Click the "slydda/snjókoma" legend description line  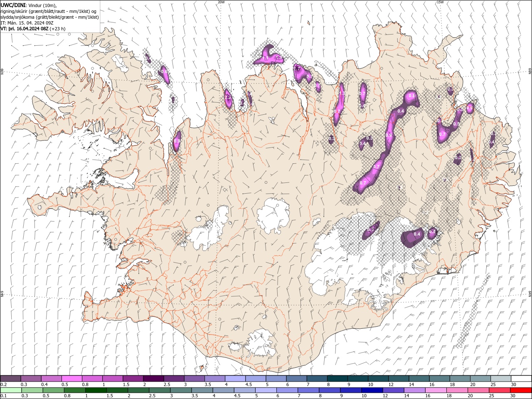point(50,17)
